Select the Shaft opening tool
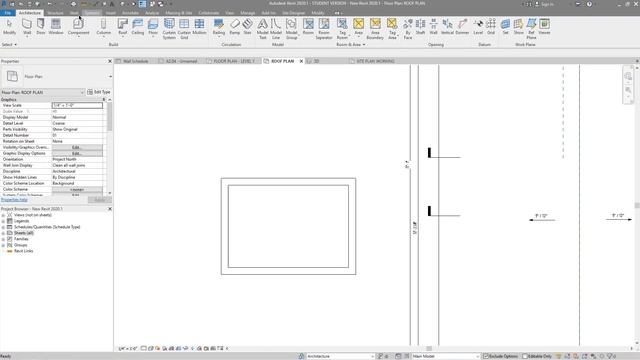This screenshot has width=640, height=360. pos(420,27)
